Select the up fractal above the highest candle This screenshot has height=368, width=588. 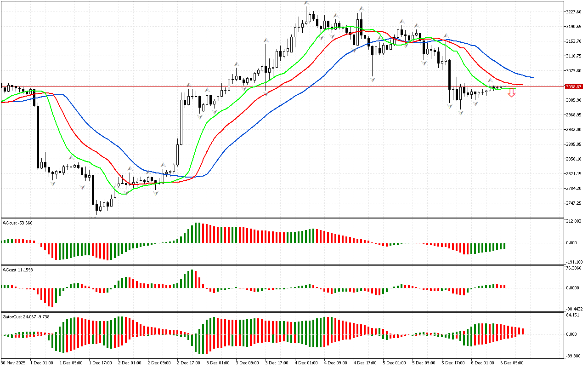[x=306, y=4]
